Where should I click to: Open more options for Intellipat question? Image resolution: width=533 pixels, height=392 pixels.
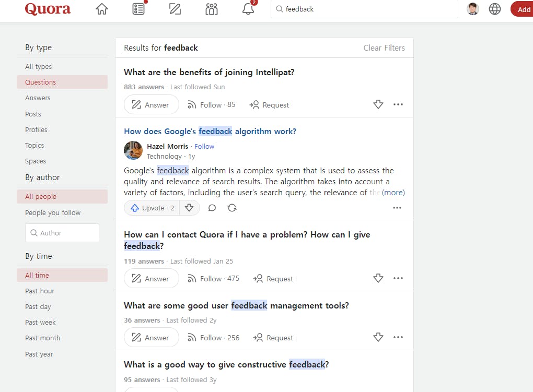[398, 104]
